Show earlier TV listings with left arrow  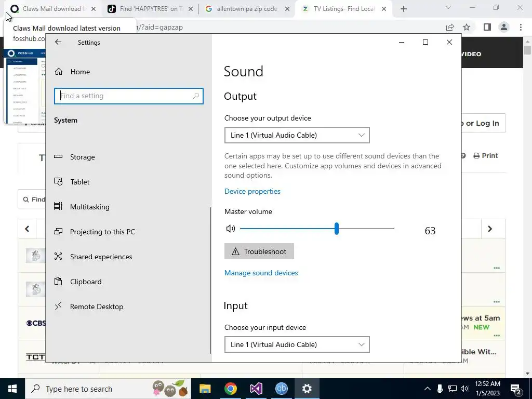pos(27,229)
